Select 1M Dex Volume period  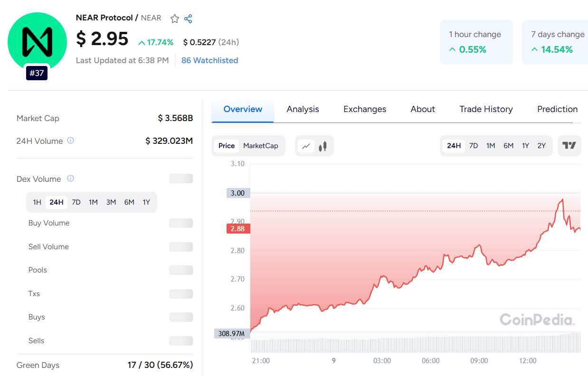[x=93, y=202]
